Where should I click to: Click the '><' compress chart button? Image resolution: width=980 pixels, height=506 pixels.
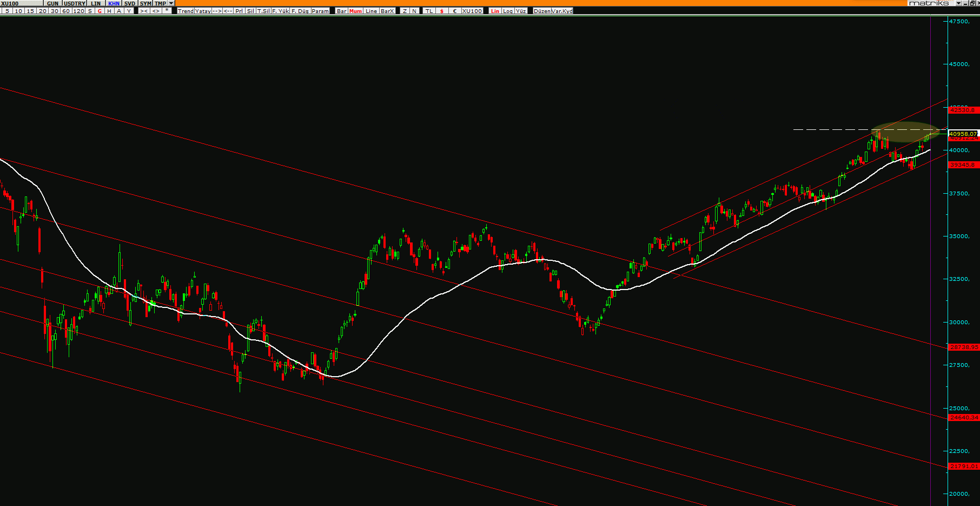144,11
